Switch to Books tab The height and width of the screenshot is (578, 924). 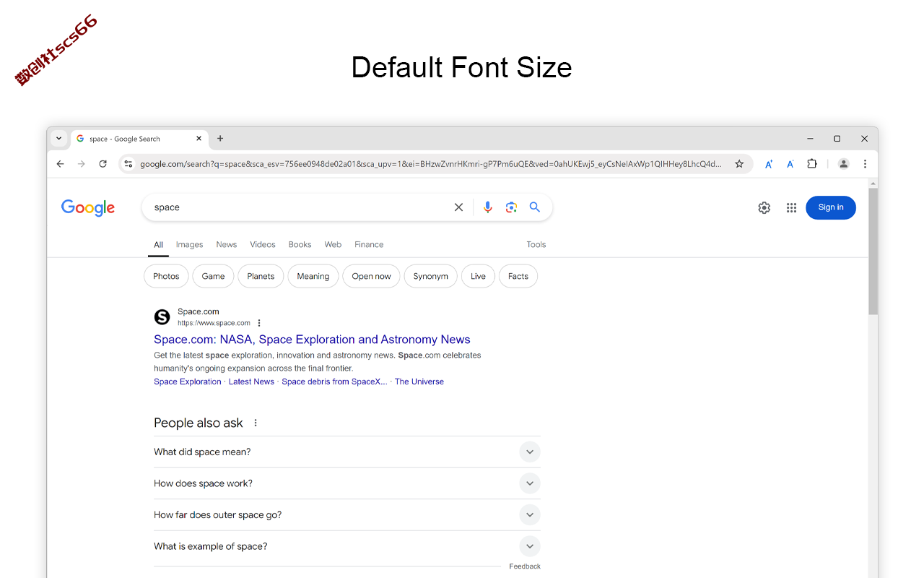click(x=300, y=245)
